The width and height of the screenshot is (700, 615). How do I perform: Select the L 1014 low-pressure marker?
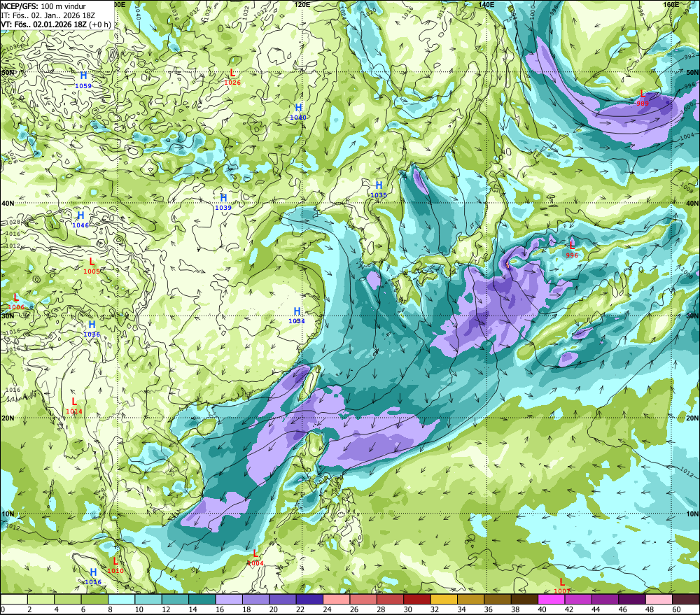click(x=74, y=406)
